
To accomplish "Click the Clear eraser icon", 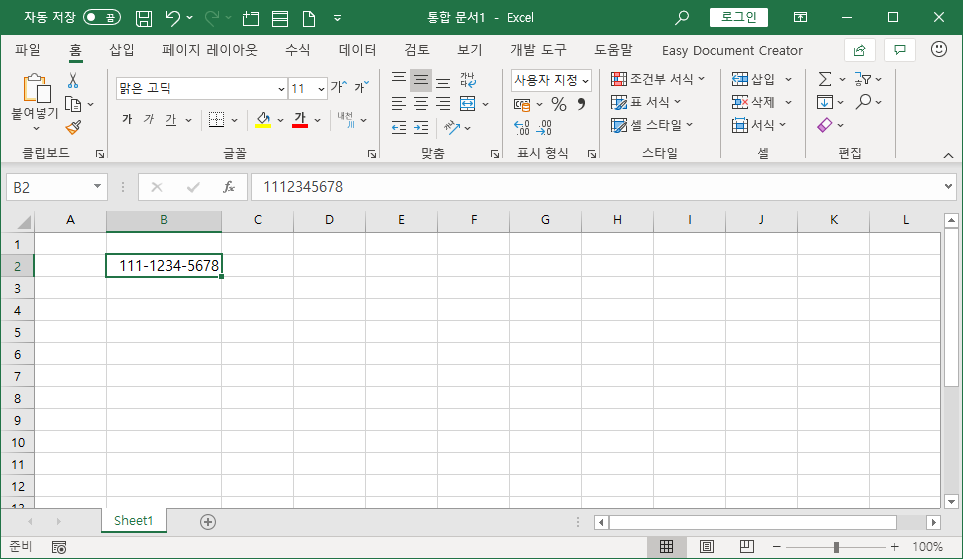I will 825,125.
